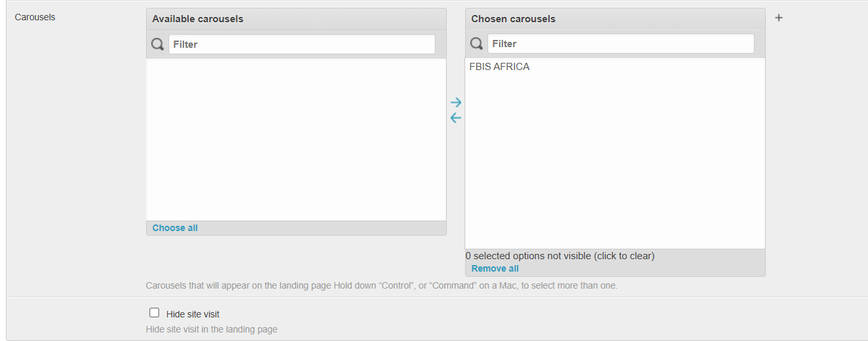868x341 pixels.
Task: Click the "Available carousels" panel header
Action: click(198, 19)
